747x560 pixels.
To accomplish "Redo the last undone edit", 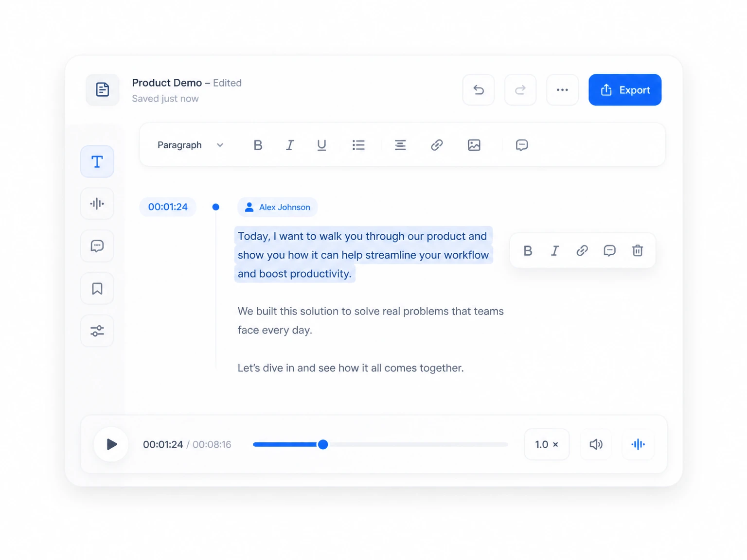I will [x=520, y=89].
